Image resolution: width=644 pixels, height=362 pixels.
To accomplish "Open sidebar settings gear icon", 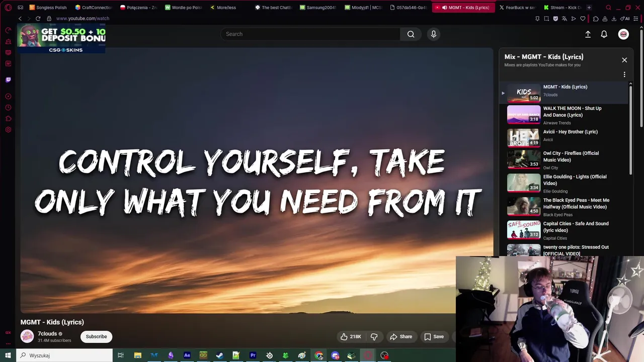I will click(x=8, y=130).
